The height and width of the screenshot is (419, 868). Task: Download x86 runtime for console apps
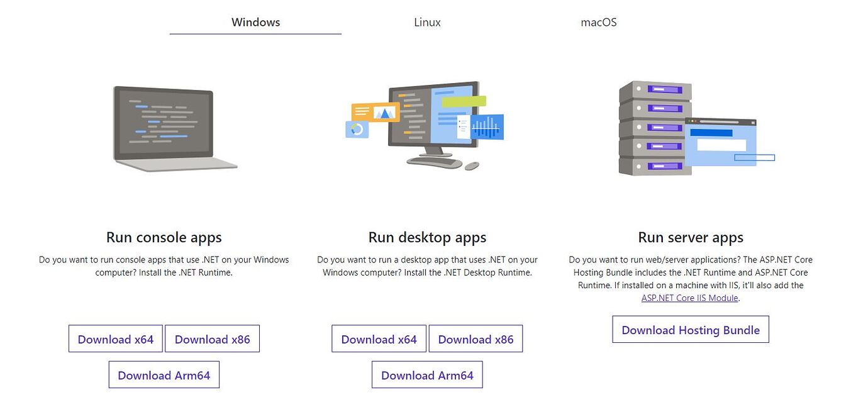click(x=212, y=338)
